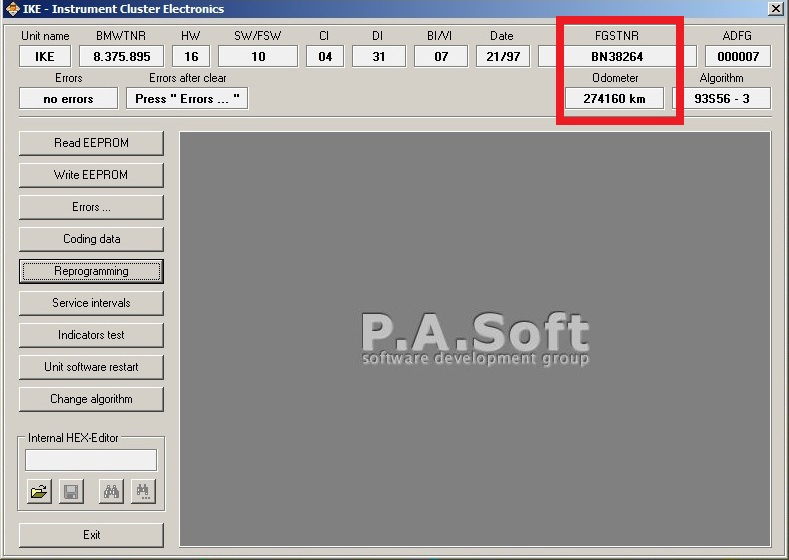Click the 'Press " Errors ... "' field
Viewport: 789px width, 560px height.
click(187, 99)
